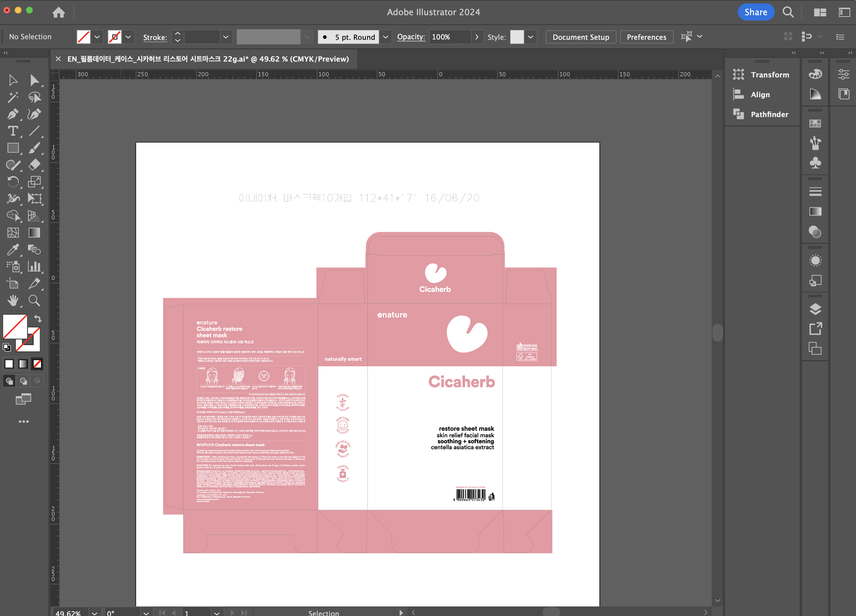Change the screen mode
The height and width of the screenshot is (616, 856).
(23, 399)
